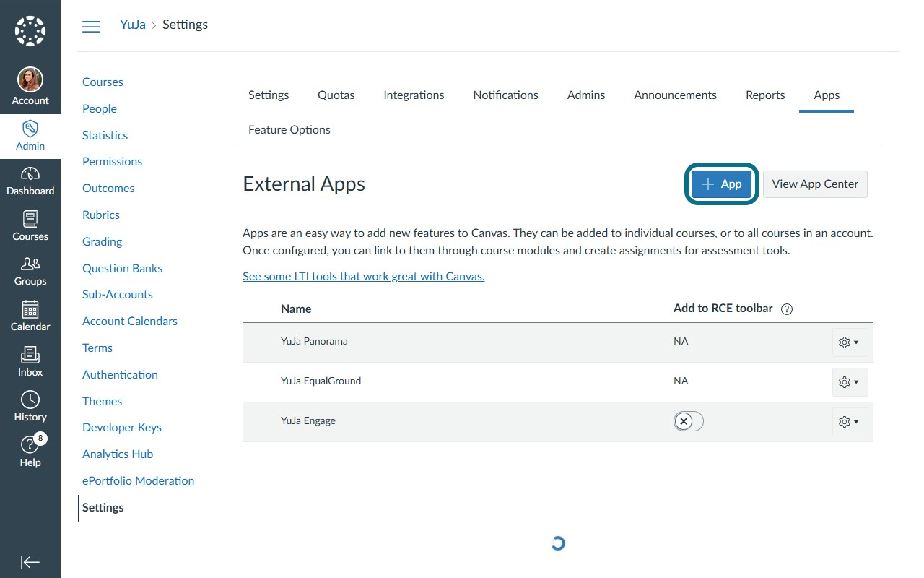
Task: Click the External Apps heading
Action: (304, 184)
